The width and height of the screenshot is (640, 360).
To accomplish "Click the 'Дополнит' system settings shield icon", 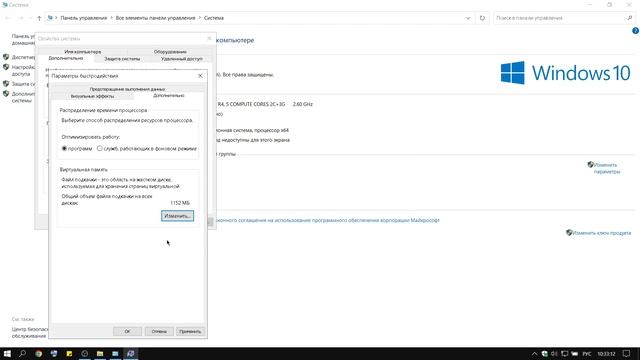I will coord(6,93).
